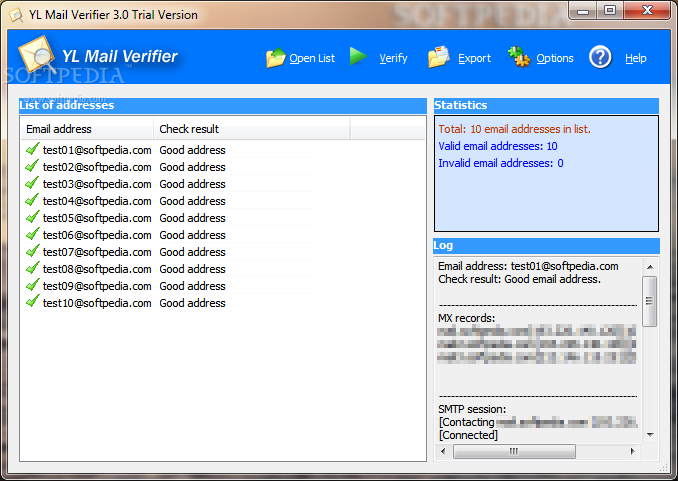Click log scrollbar down arrow
Image resolution: width=678 pixels, height=481 pixels.
(x=650, y=434)
